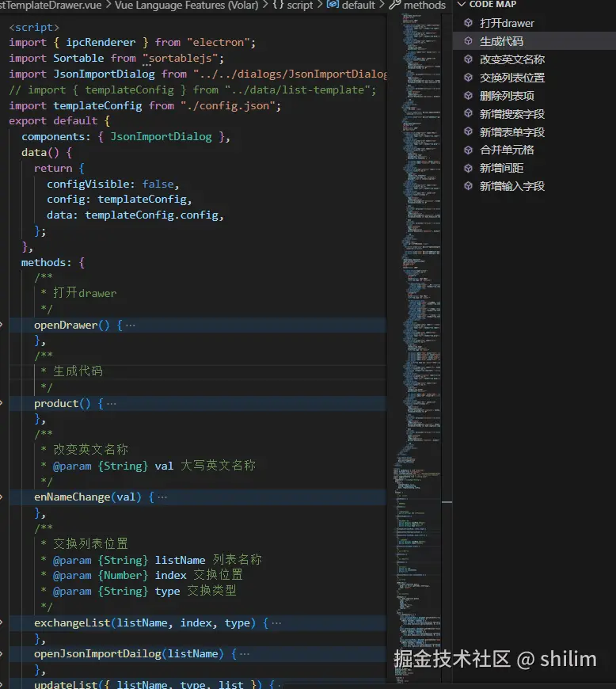Jump to 打开drawer in Code Map
Image resolution: width=616 pixels, height=689 pixels.
(507, 23)
